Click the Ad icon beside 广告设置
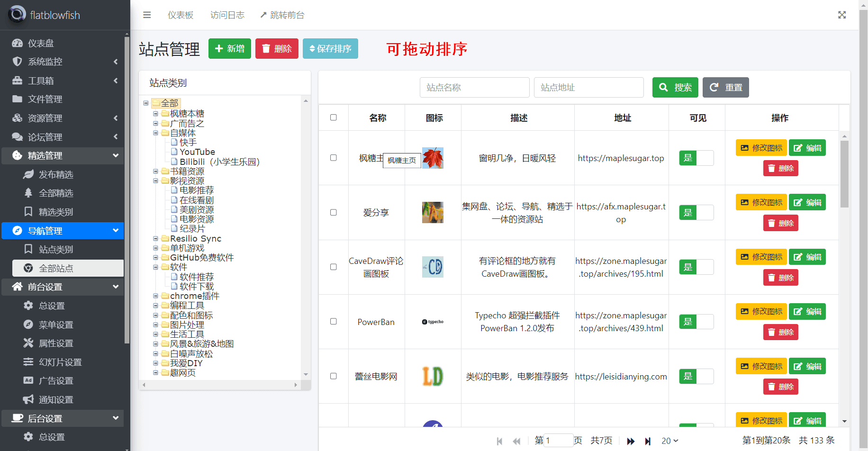Screen dimensions: 868x451 pyautogui.click(x=28, y=380)
